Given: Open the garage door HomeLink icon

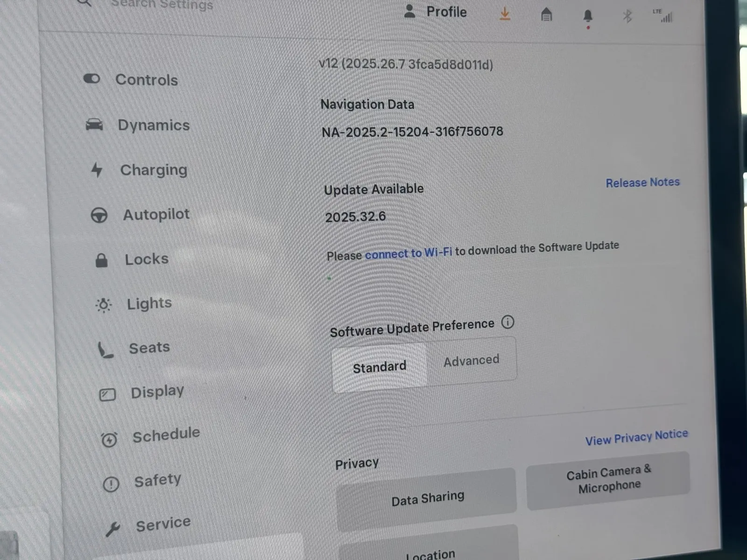Looking at the screenshot, I should coord(546,15).
